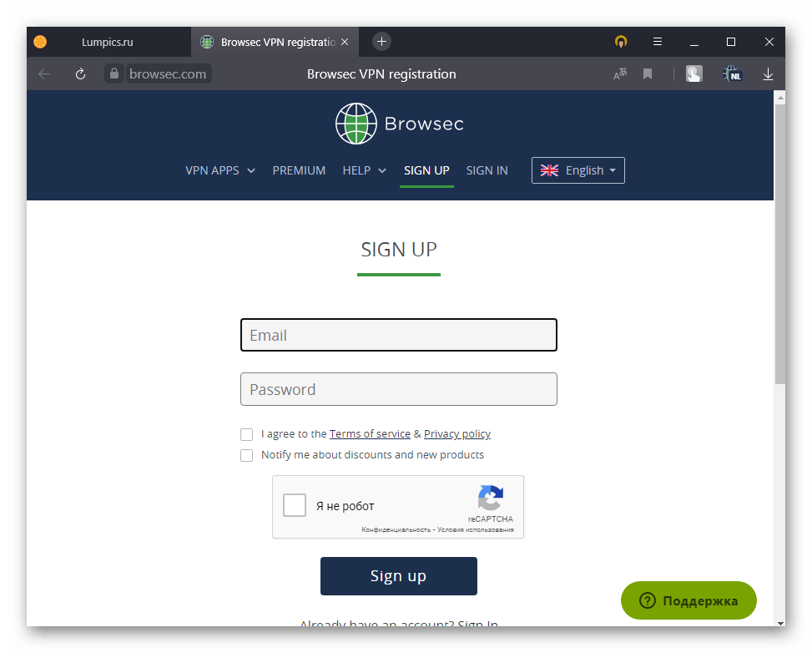The image size is (812, 653).
Task: Open the Privacy policy link
Action: tap(457, 433)
